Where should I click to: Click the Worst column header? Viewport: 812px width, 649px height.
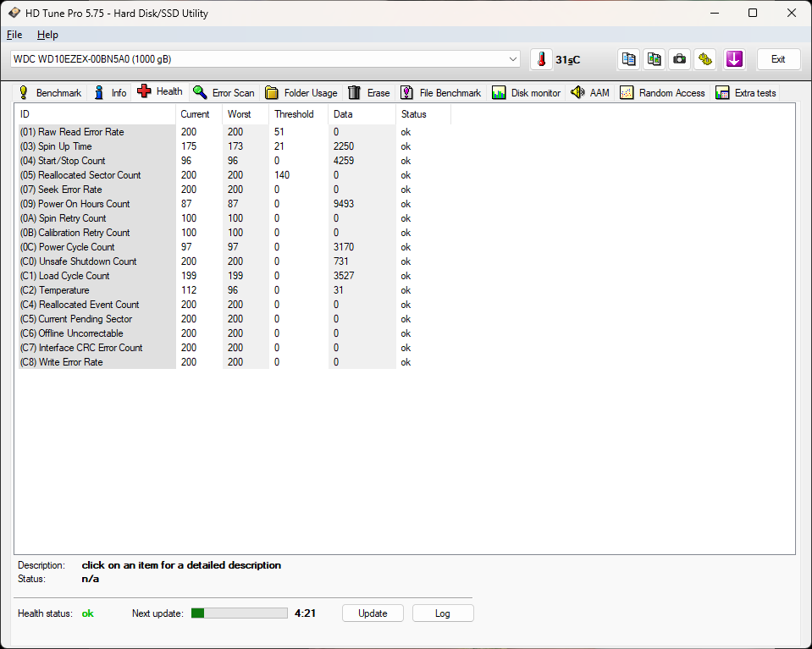tap(246, 114)
